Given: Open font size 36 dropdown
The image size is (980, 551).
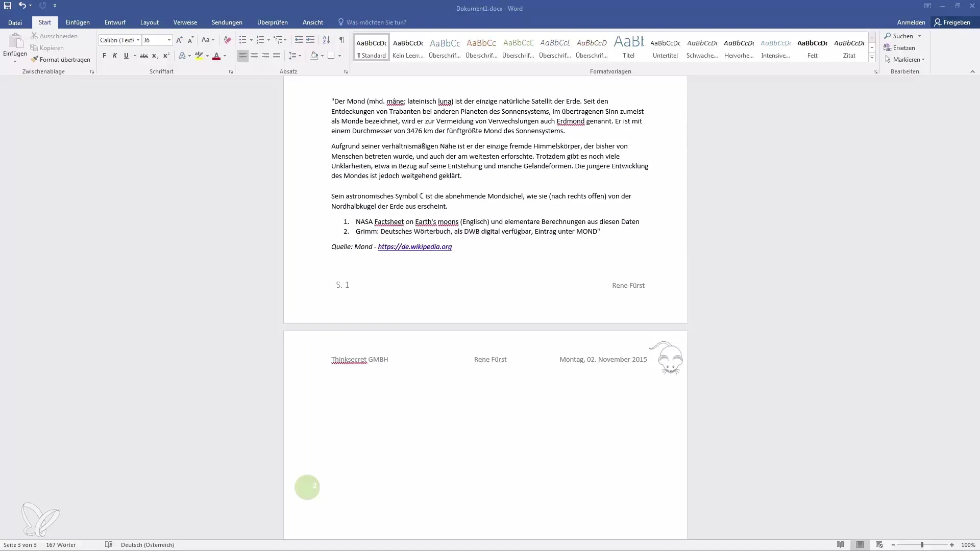Looking at the screenshot, I should point(169,40).
